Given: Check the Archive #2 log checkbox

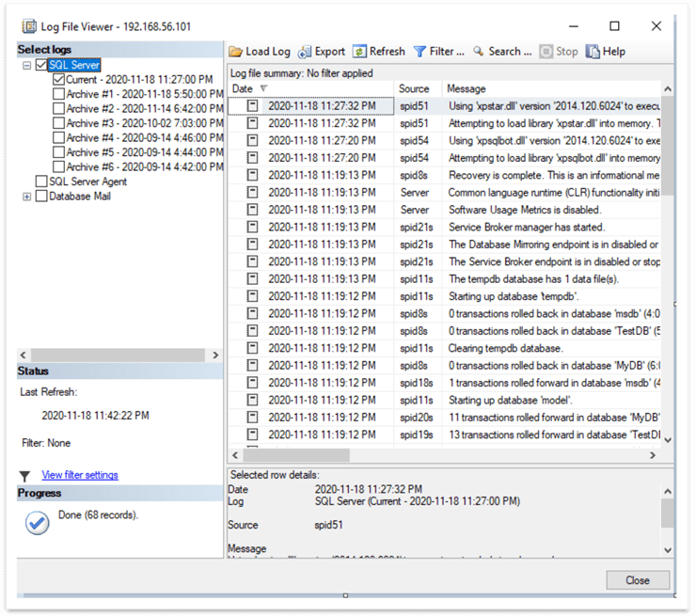Looking at the screenshot, I should pos(58,109).
